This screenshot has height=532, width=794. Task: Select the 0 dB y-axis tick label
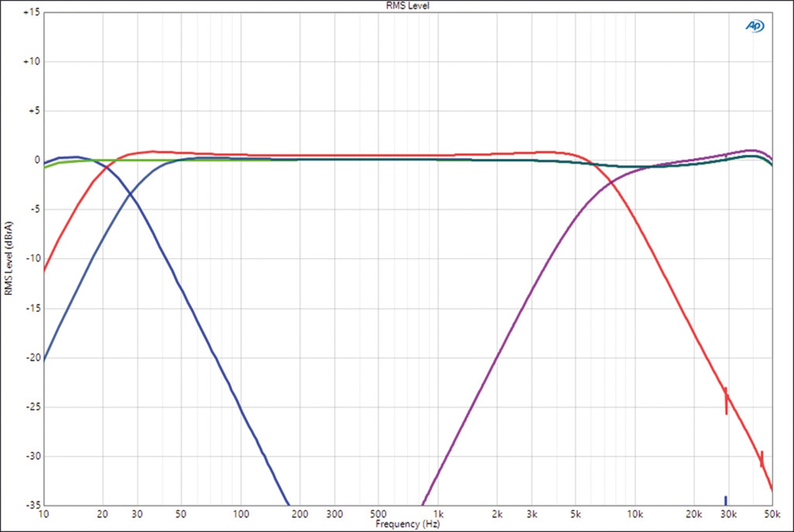point(37,160)
